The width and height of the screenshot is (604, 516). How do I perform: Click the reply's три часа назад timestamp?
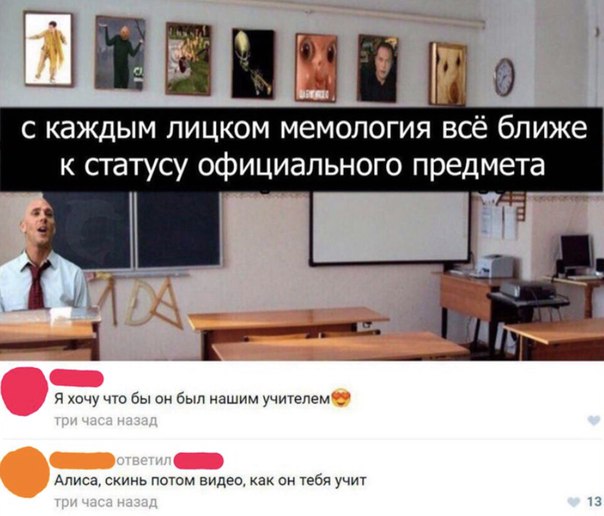(x=106, y=502)
